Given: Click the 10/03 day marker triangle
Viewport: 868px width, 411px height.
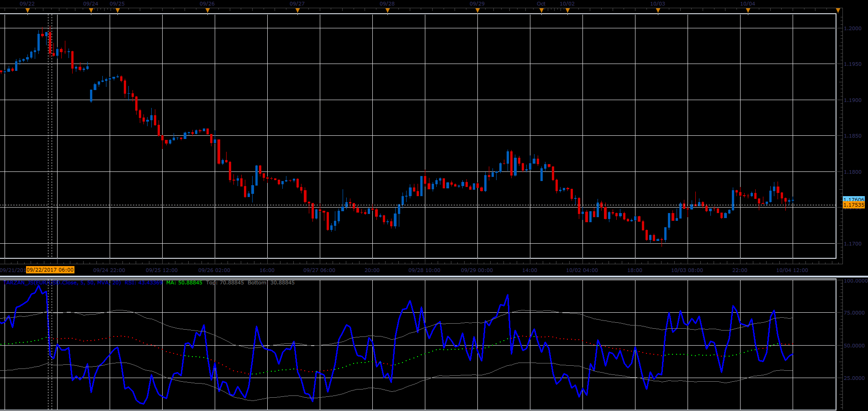Looking at the screenshot, I should click(658, 11).
